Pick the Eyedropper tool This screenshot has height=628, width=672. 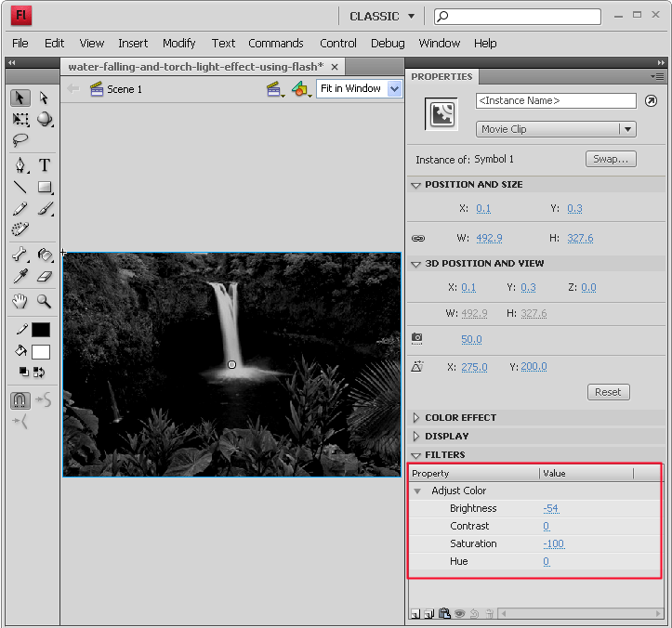pos(20,276)
